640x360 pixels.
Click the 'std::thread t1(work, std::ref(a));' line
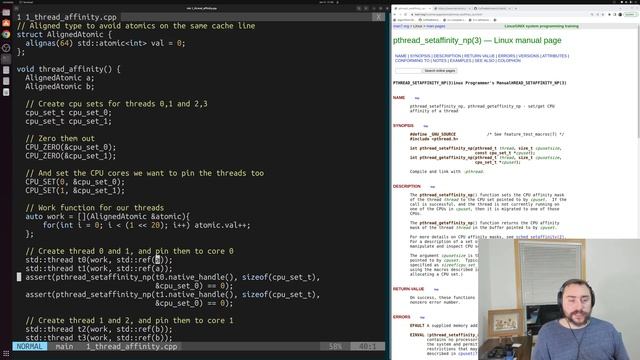(99, 269)
